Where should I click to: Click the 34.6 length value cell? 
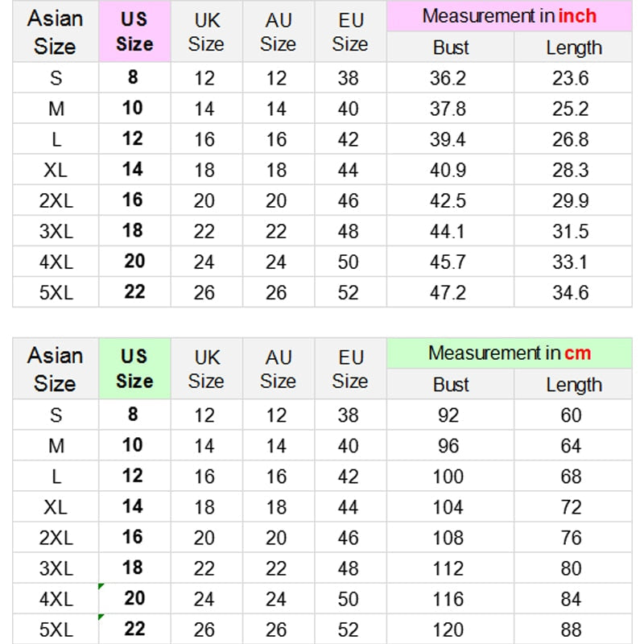pyautogui.click(x=571, y=292)
